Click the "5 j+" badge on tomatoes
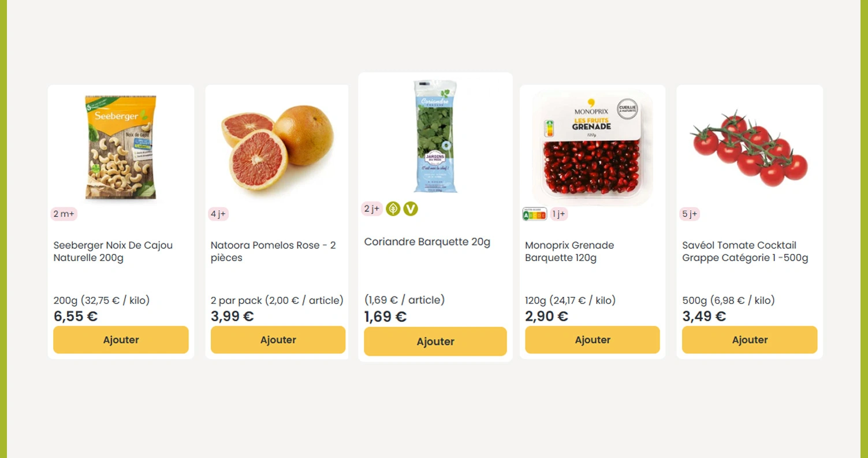868x458 pixels. pos(690,214)
